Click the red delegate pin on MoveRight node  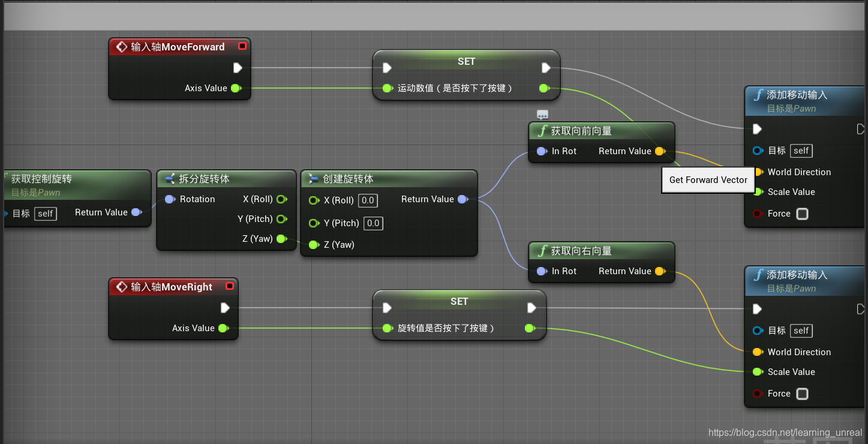[230, 286]
